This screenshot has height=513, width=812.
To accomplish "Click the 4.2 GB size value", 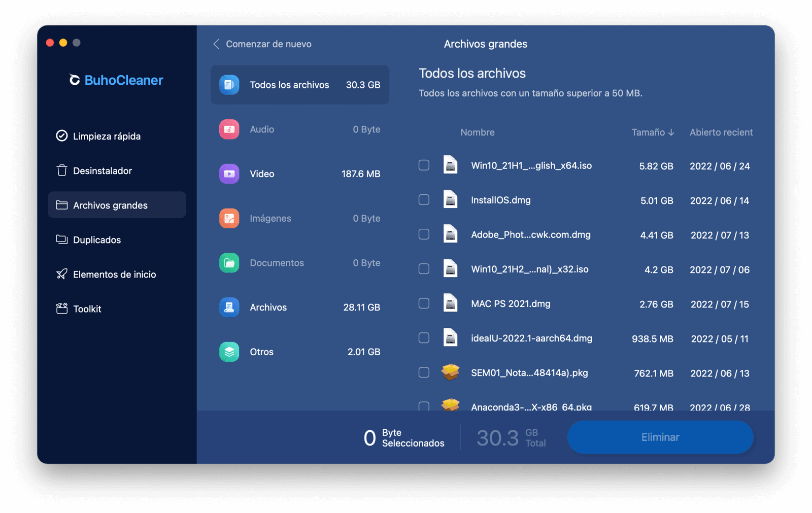I will coord(659,269).
